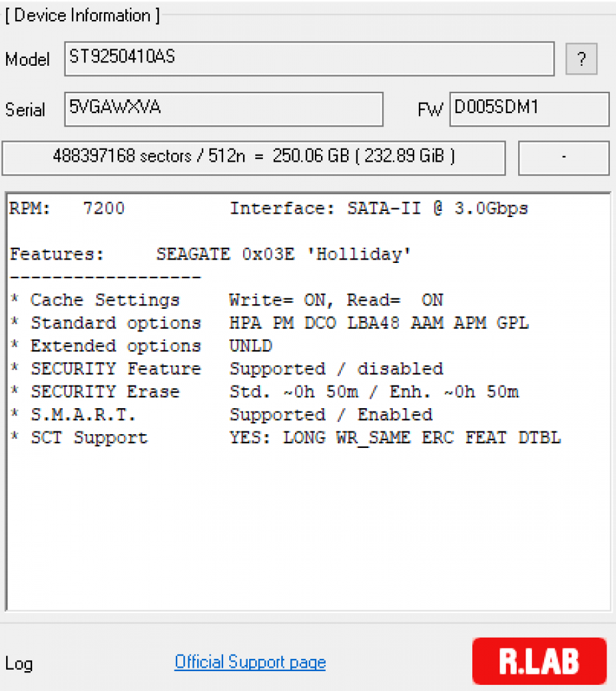The height and width of the screenshot is (691, 616).
Task: Click the S.M.A.R.T. Supported / Enabled row
Action: [x=221, y=415]
